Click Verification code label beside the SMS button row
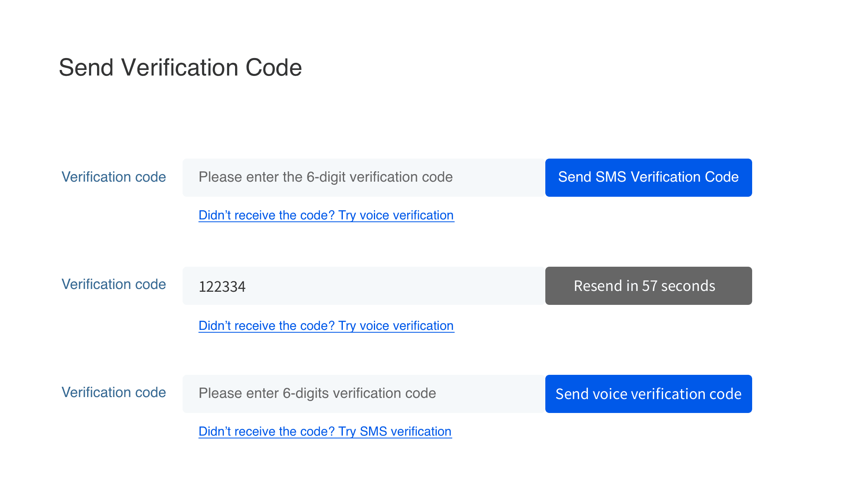Viewport: 850px width, 504px height. (x=113, y=177)
